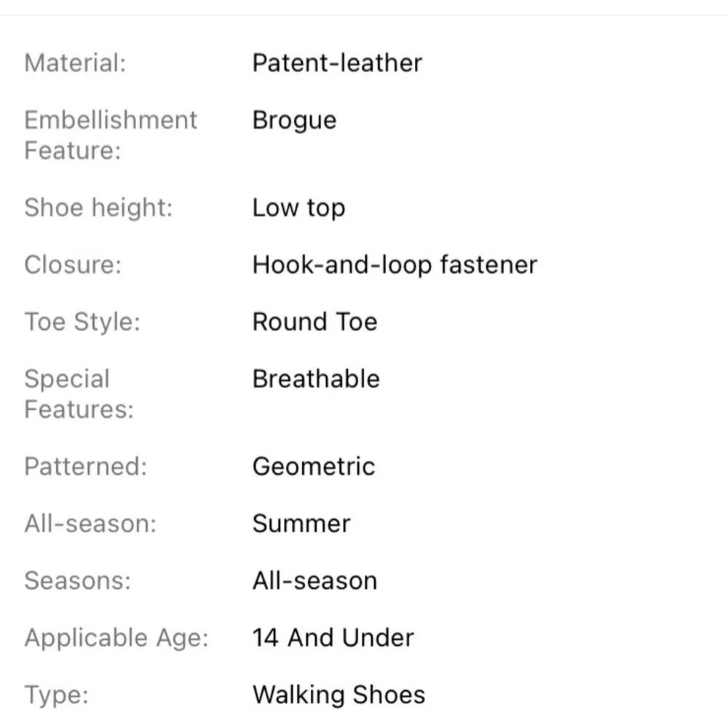Screen dimensions: 728x728
Task: Select the Shoe height label
Action: point(98,207)
